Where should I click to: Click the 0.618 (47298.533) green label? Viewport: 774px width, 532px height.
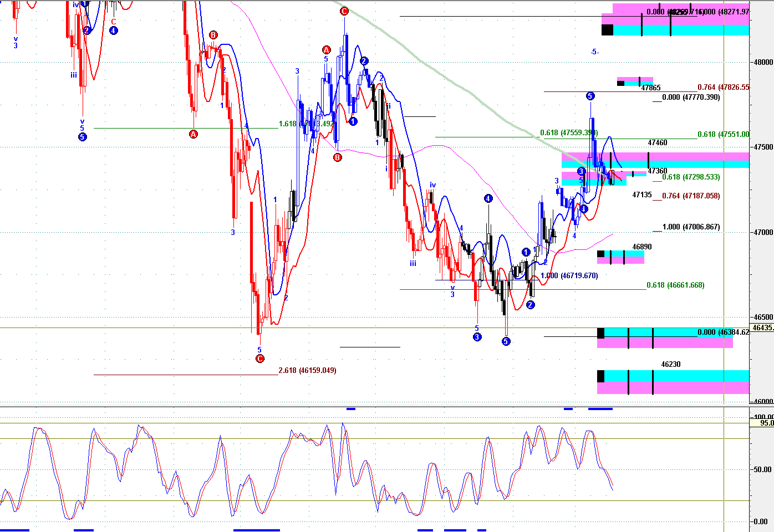691,177
